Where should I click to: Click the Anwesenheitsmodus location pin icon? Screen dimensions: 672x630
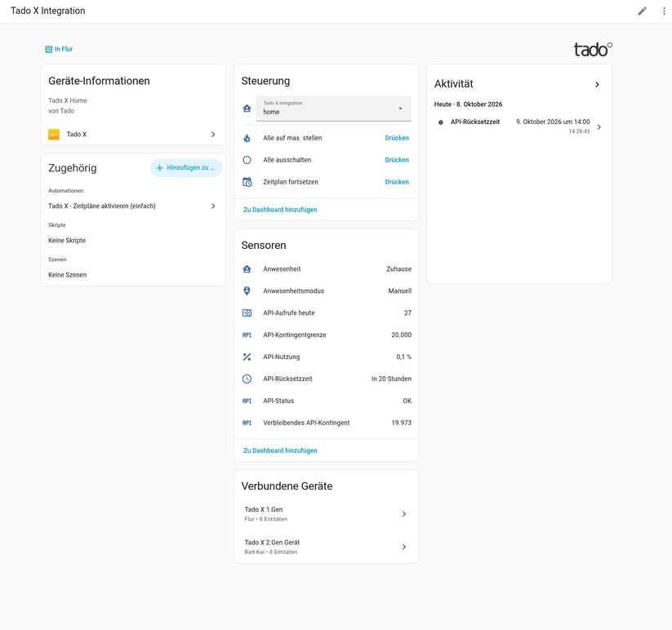pos(247,291)
